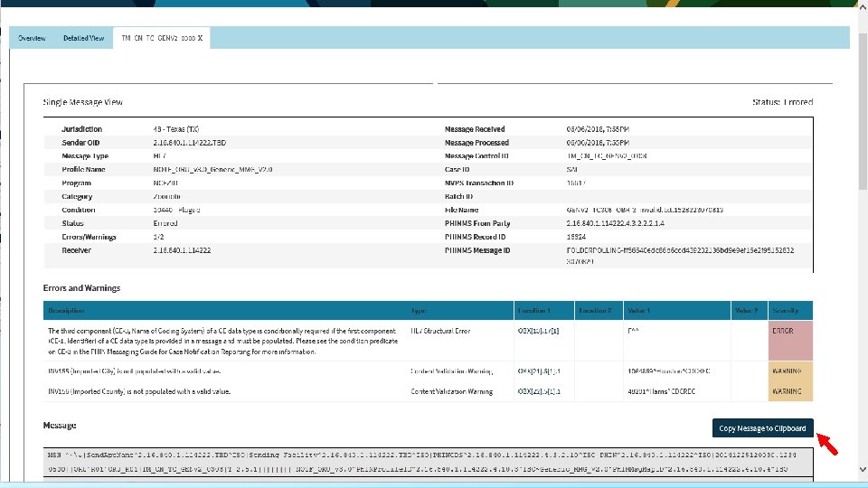Select the TM_CN_TC_GENv2 message tab

(158, 38)
